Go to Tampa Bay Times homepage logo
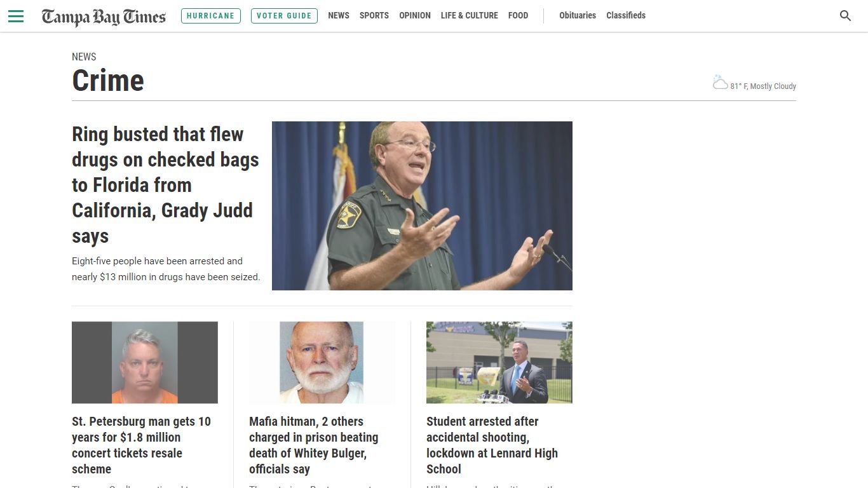This screenshot has height=488, width=868. tap(104, 17)
